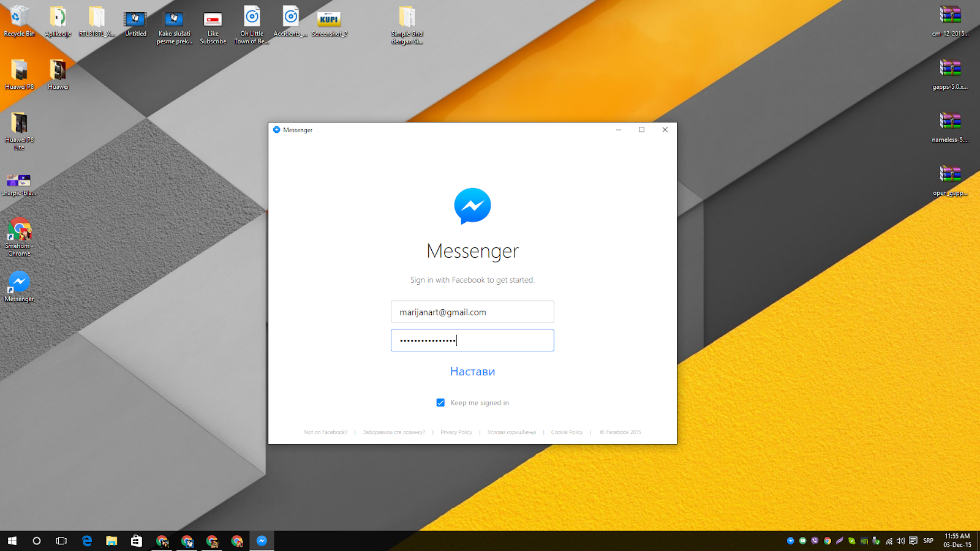The height and width of the screenshot is (551, 980).
Task: Click the Messenger icon in the window title bar
Action: tap(276, 130)
